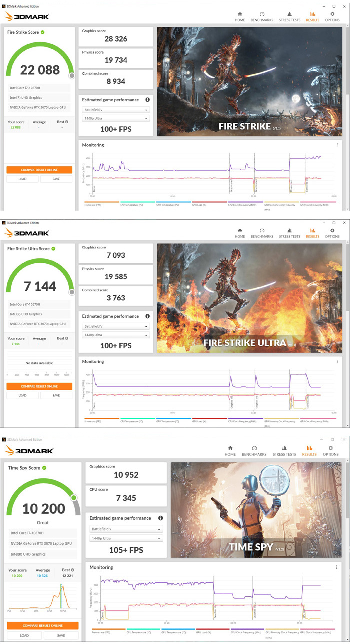Open OPTIONS gear in the Fire Strike window
This screenshot has width=350, height=644.
[332, 17]
